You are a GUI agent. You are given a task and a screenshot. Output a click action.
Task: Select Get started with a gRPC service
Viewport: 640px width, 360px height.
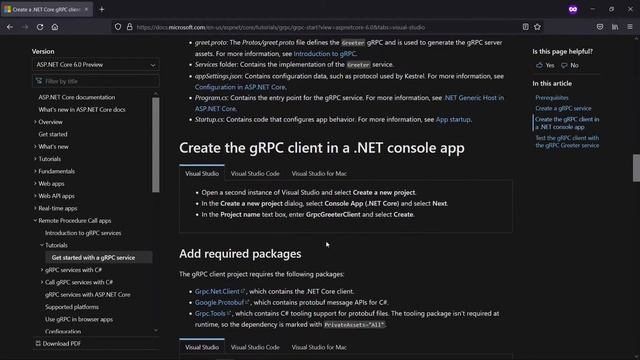pyautogui.click(x=93, y=258)
